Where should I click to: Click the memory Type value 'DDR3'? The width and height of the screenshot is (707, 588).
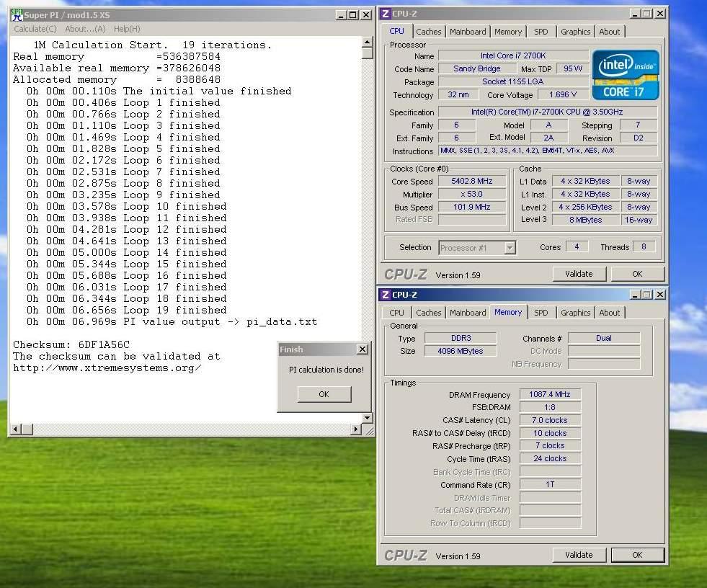[x=461, y=338]
